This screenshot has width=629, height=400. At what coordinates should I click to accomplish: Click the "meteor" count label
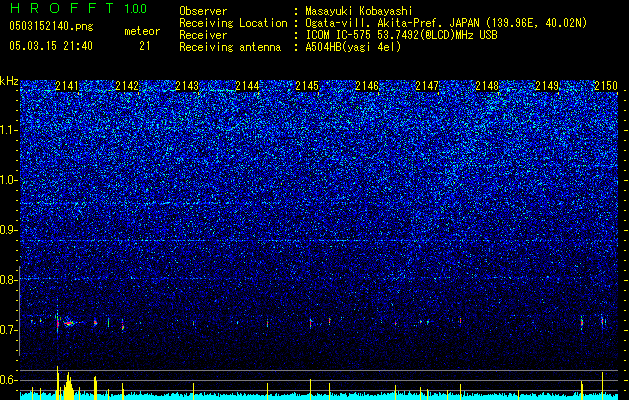pos(142,31)
